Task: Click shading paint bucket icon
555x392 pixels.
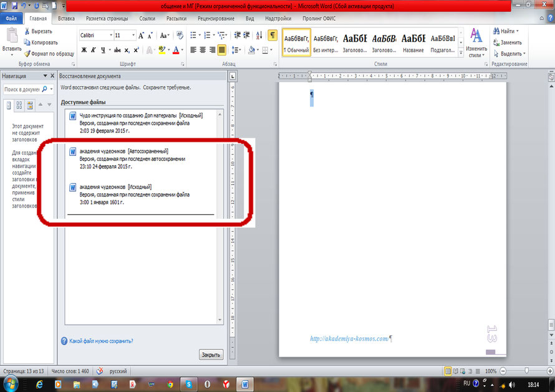Action: point(251,50)
